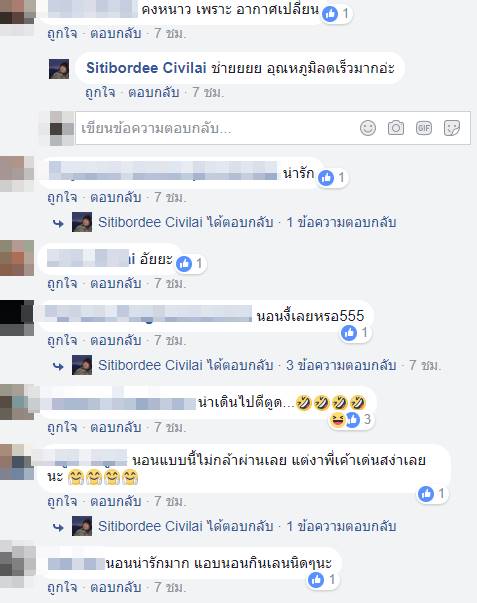Click in the เขียนข้อความตอบกลับ reply field

tap(217, 128)
